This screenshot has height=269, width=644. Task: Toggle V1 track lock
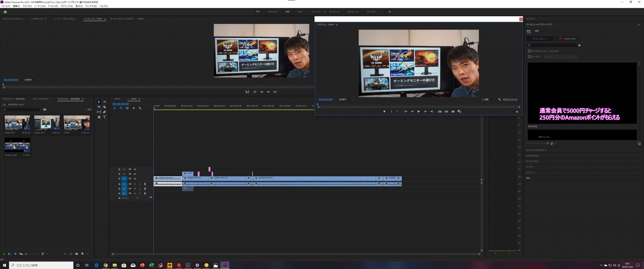[x=119, y=179]
